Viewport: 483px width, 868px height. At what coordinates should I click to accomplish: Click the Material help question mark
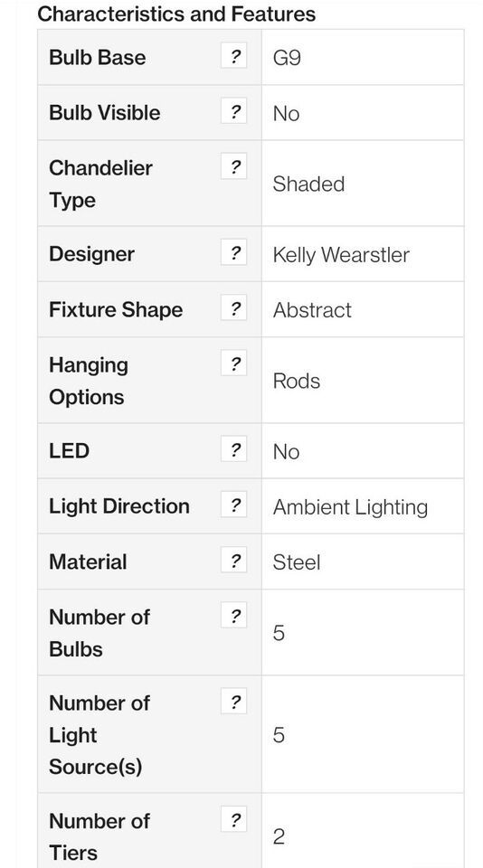[x=233, y=561]
